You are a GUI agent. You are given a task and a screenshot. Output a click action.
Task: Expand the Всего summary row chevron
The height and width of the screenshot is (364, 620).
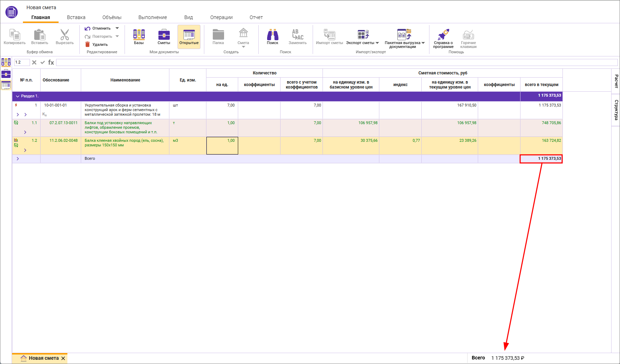pyautogui.click(x=18, y=159)
